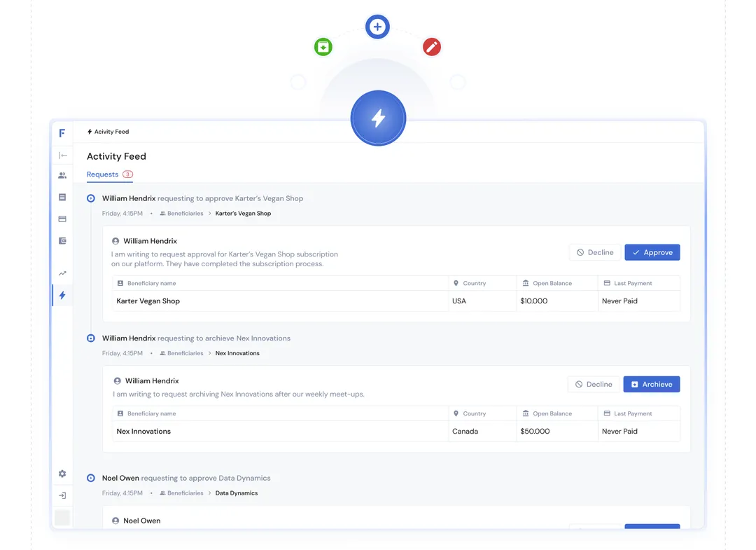Open the wallet sidebar icon
This screenshot has height=550, width=756.
pyautogui.click(x=62, y=241)
